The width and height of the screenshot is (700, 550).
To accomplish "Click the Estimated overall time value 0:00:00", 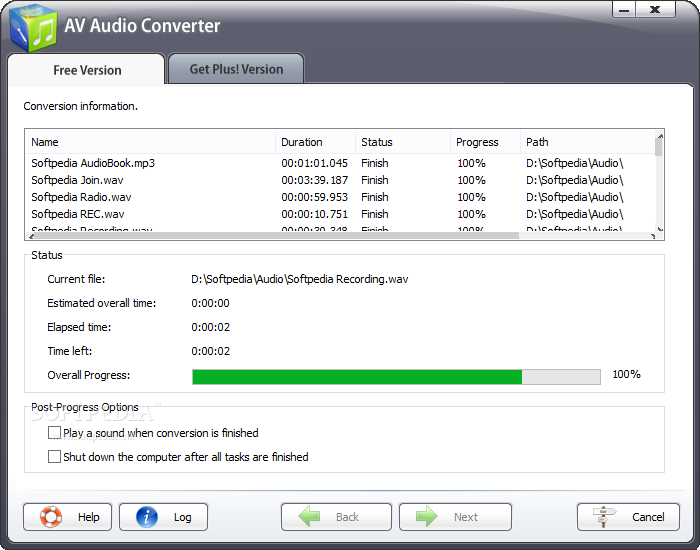I will point(210,303).
